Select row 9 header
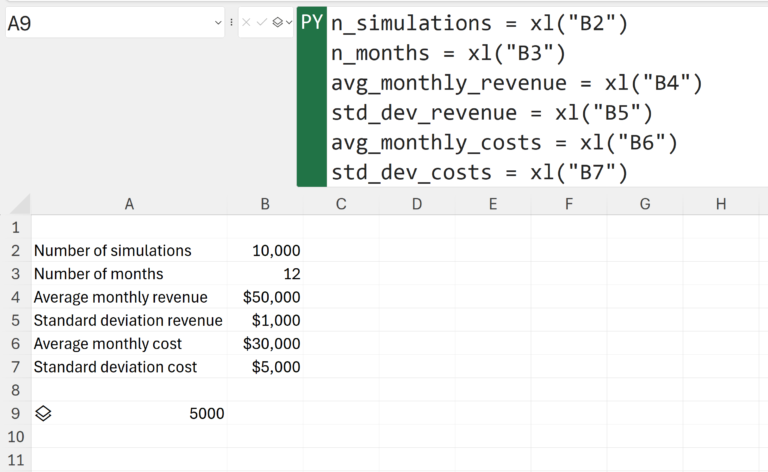Screen dimensions: 768x472 (15, 413)
